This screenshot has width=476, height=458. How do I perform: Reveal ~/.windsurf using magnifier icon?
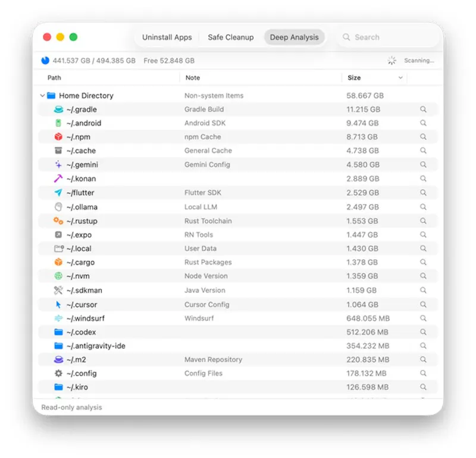pos(423,318)
